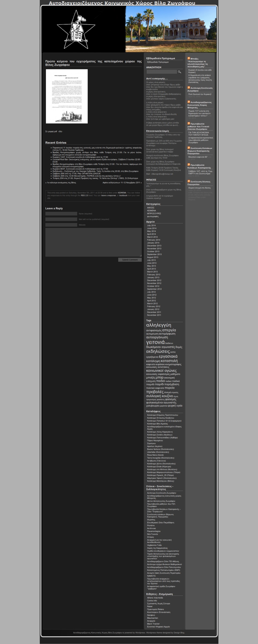Click RSS icon next to Κοινωνικός Χώρος Μπερντές
258x644 pixels.
[189, 102]
